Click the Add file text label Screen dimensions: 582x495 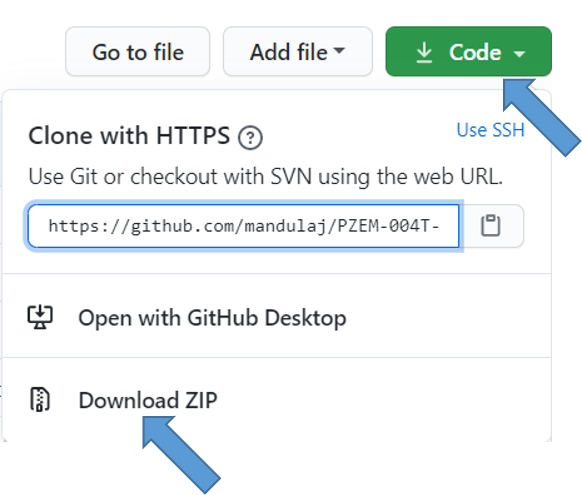289,52
